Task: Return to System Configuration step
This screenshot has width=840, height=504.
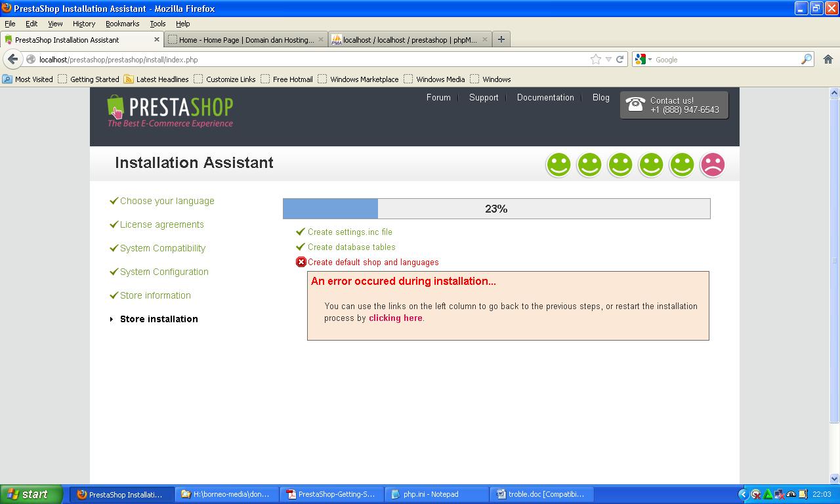Action: (164, 272)
